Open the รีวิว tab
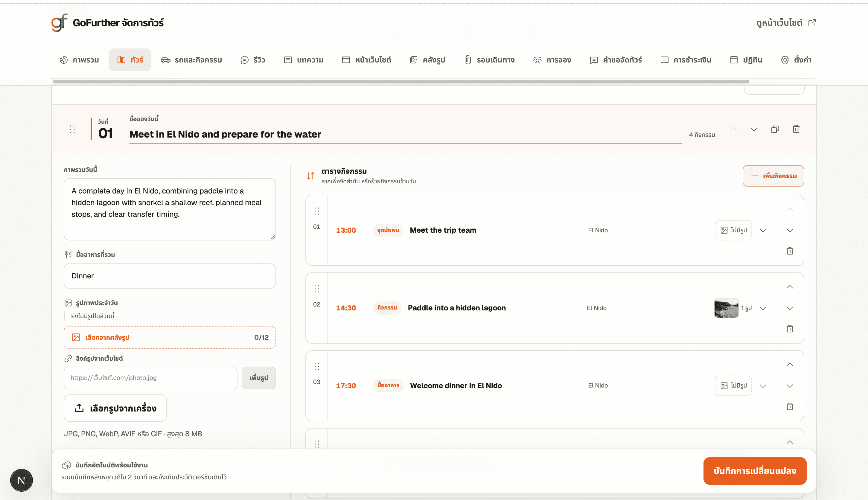868x500 pixels. click(253, 60)
